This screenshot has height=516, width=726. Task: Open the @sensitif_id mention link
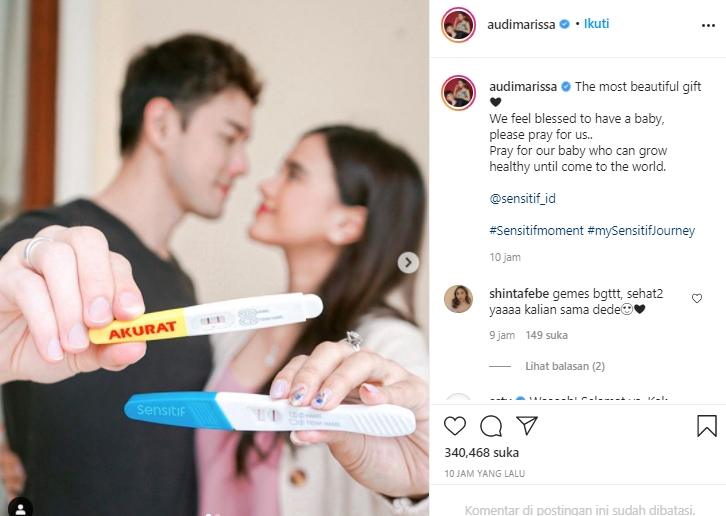522,199
